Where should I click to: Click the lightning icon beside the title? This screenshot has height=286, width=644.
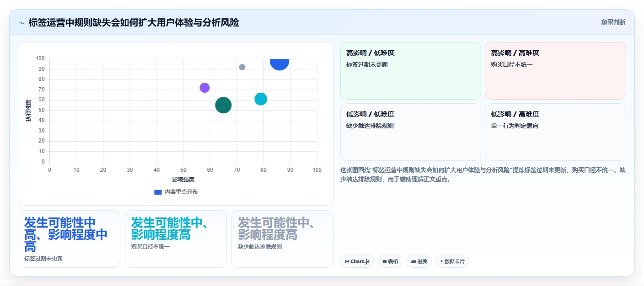(x=21, y=23)
